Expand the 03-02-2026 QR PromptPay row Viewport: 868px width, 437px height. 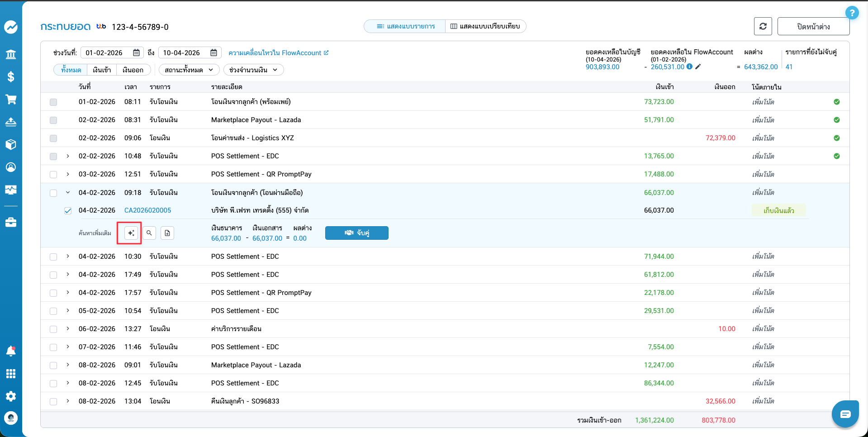[x=68, y=174]
